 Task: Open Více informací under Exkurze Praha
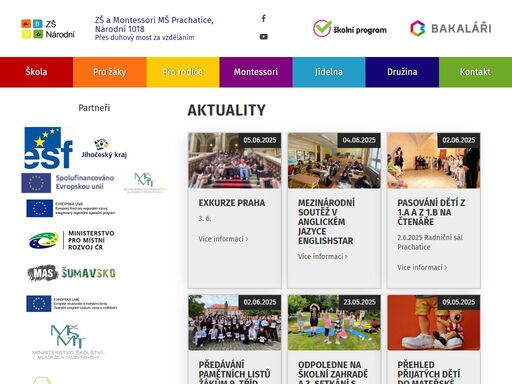[223, 239]
